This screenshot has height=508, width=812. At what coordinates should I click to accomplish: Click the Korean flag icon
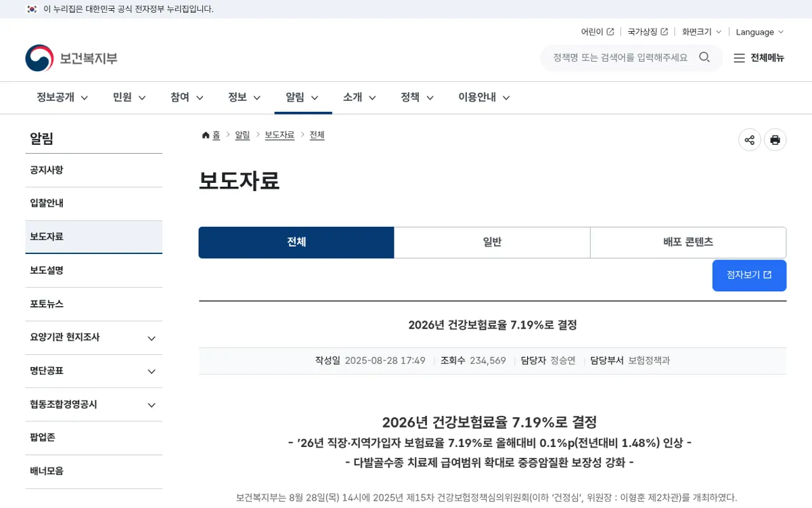point(32,9)
